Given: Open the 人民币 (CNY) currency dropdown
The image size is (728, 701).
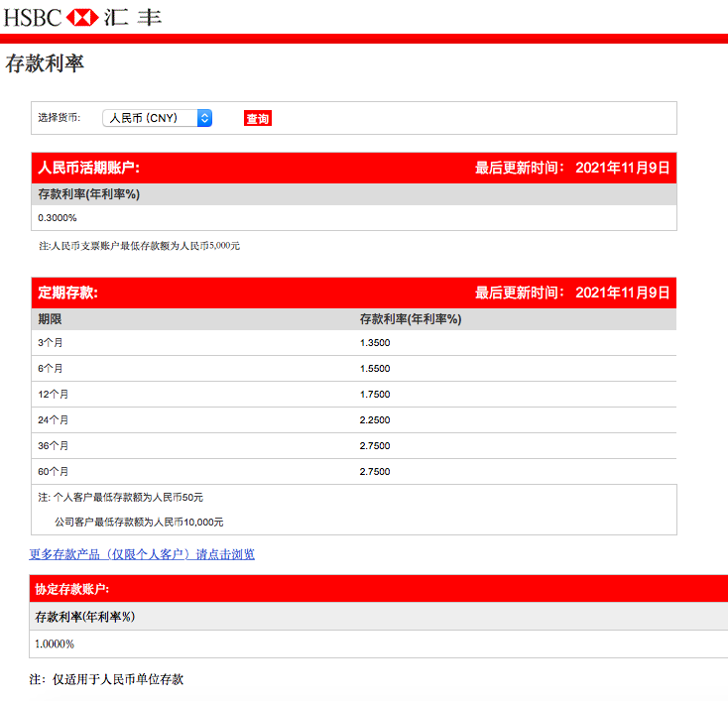Looking at the screenshot, I should [x=157, y=118].
